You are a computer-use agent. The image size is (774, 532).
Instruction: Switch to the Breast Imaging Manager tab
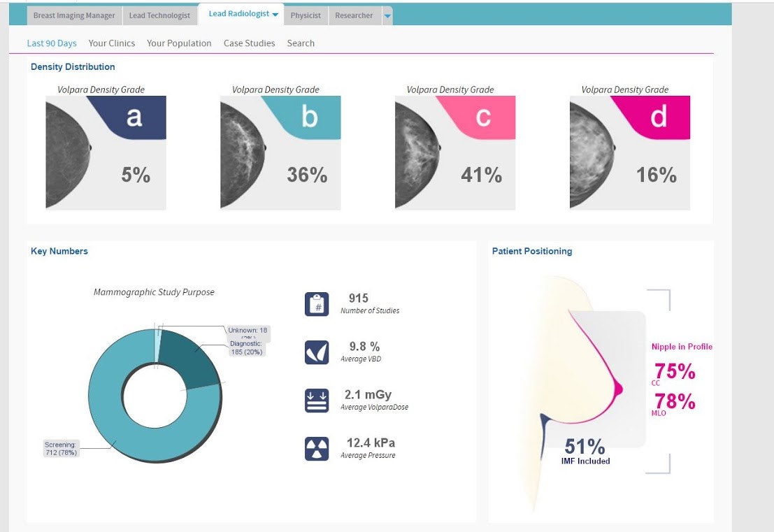[x=74, y=15]
